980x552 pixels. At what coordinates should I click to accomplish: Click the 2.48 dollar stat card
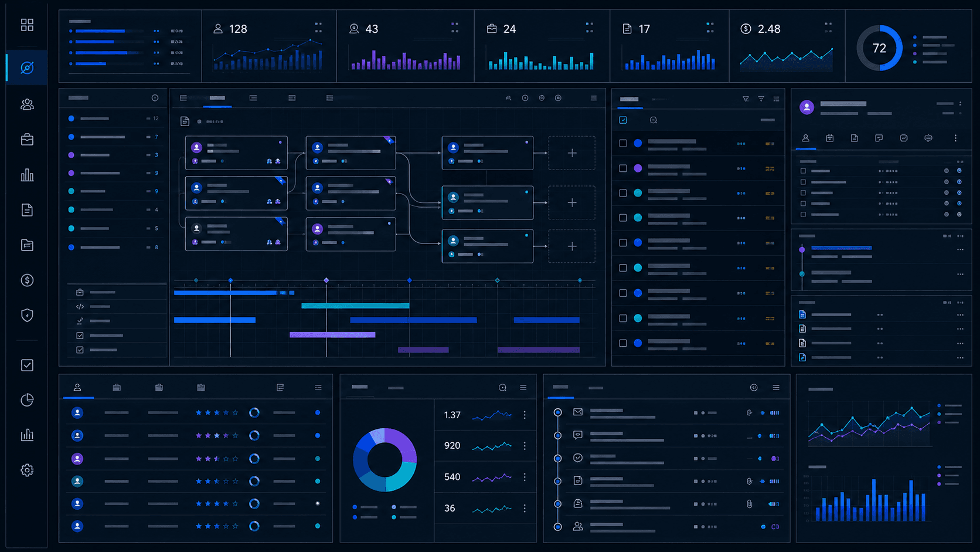click(x=787, y=46)
